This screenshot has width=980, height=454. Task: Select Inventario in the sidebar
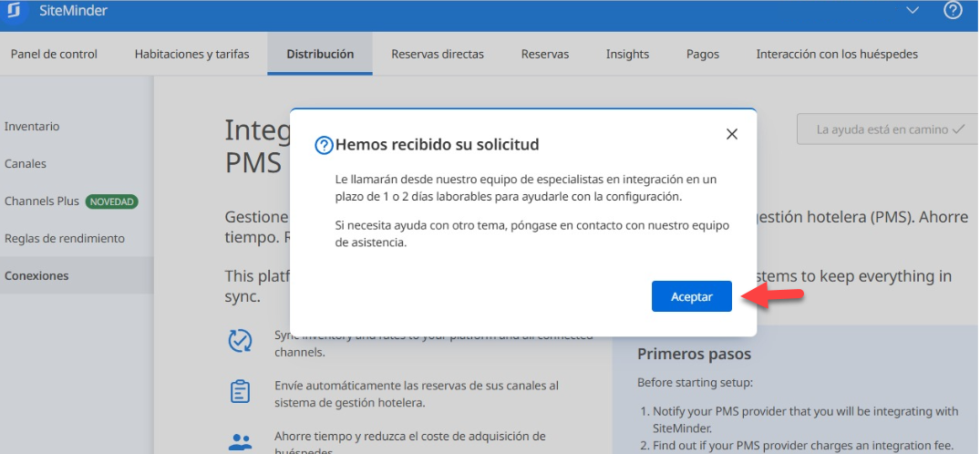32,127
